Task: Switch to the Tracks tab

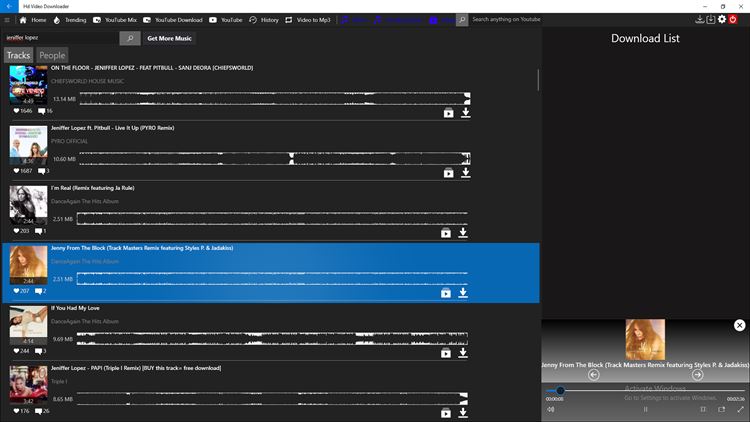Action: [x=18, y=56]
